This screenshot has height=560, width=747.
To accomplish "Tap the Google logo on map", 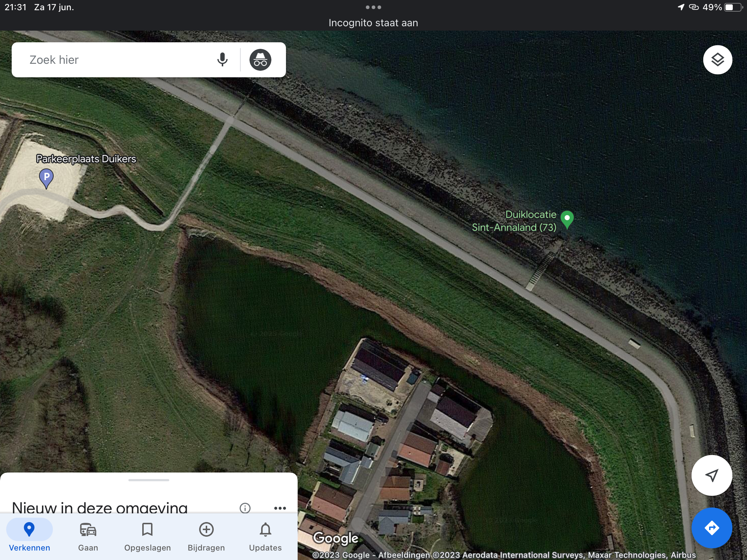I will [x=336, y=538].
